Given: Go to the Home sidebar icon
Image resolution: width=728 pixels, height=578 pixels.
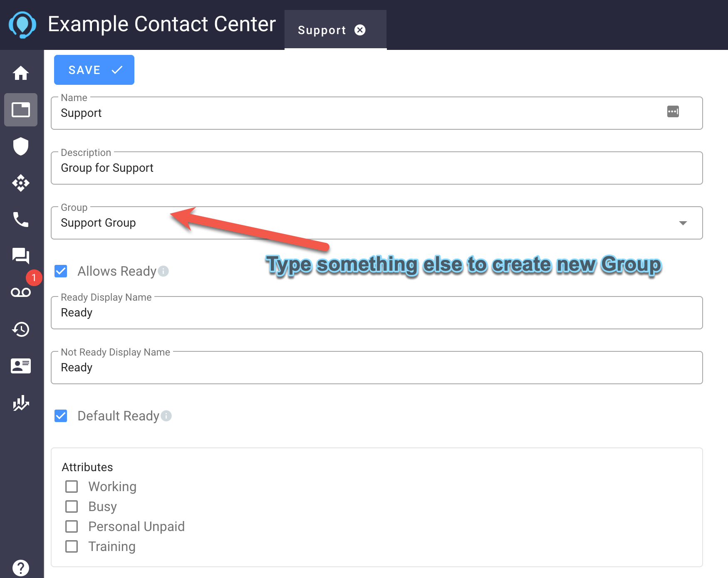Looking at the screenshot, I should point(21,73).
